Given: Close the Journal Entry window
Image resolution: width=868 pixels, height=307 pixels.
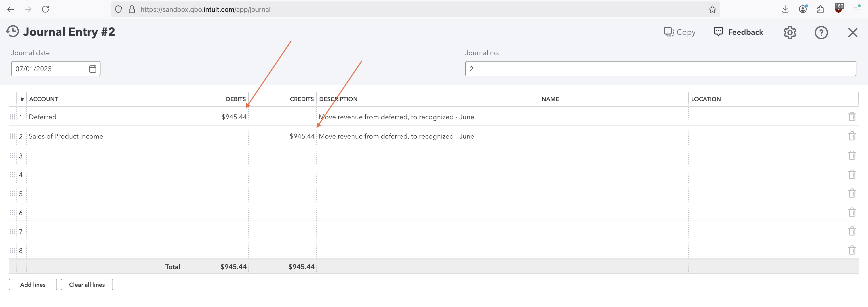Looking at the screenshot, I should pos(853,33).
